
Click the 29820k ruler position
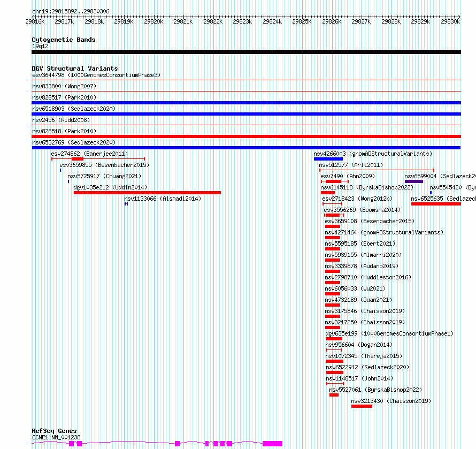coord(153,21)
